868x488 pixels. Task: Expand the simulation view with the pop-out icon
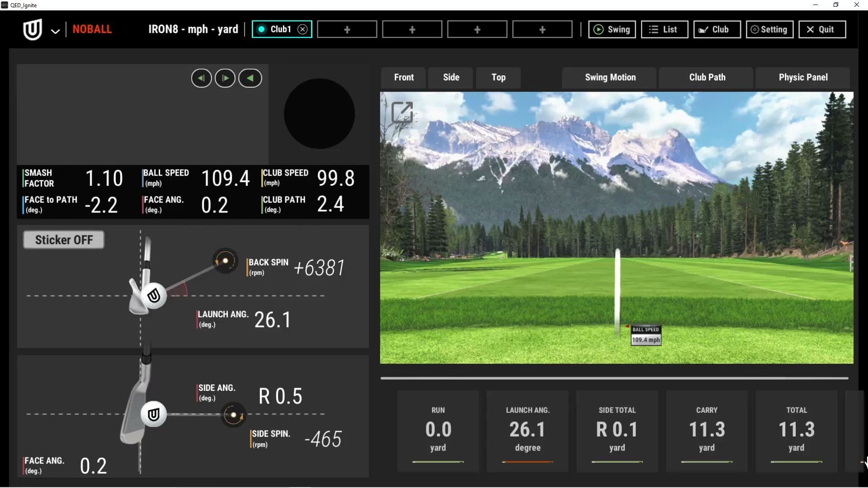pyautogui.click(x=401, y=112)
